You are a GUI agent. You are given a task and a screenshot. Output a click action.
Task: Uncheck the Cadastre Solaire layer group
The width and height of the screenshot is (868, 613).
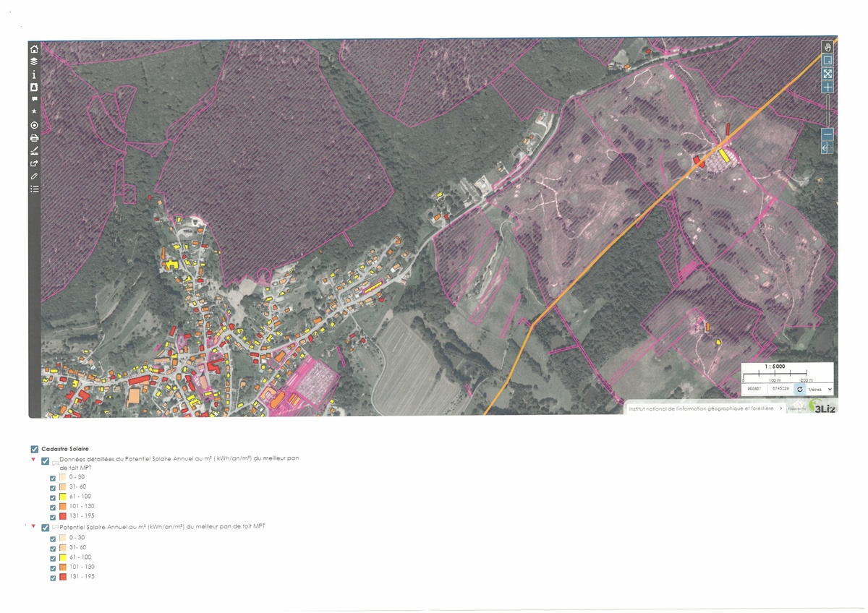[x=35, y=449]
